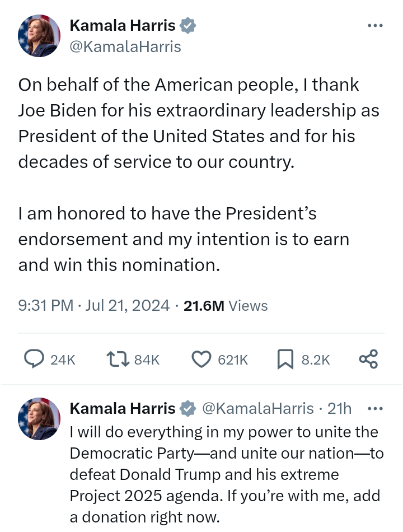403x532 pixels.
Task: Click the verified badge on the reply post
Action: (187, 409)
